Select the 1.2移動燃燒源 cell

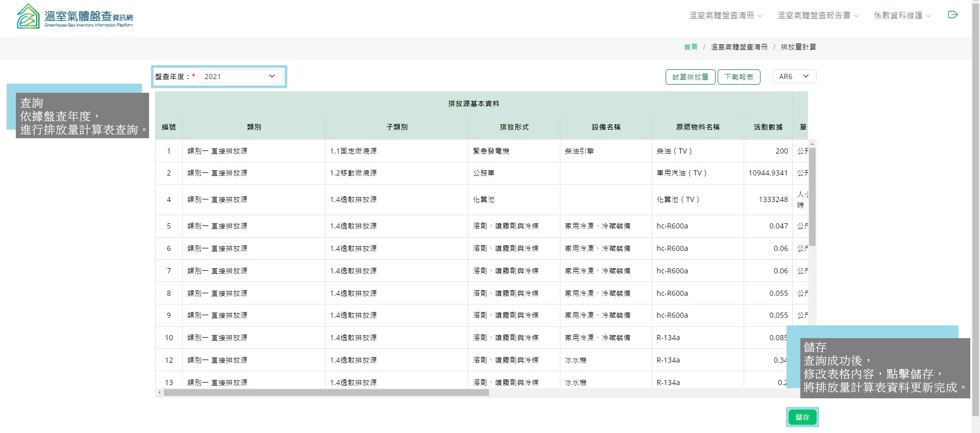pyautogui.click(x=397, y=173)
